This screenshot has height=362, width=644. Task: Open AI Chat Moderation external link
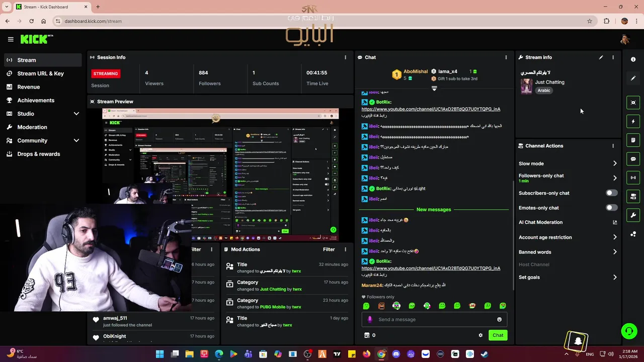point(615,222)
